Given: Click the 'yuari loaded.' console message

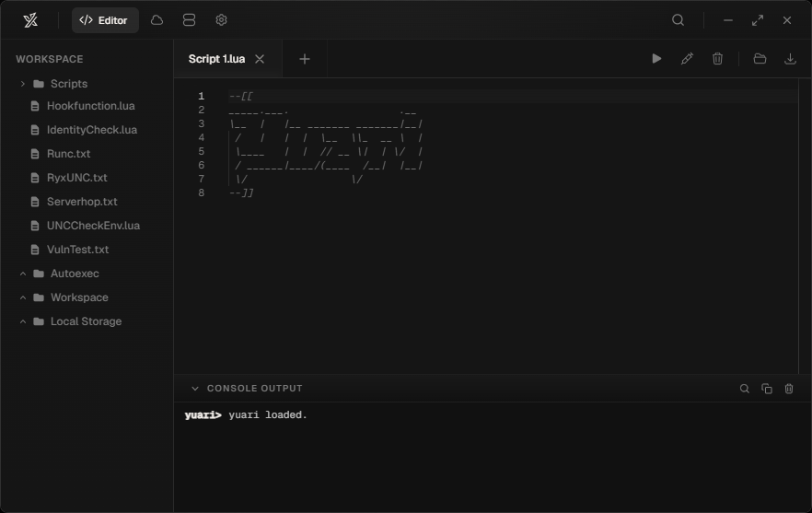Looking at the screenshot, I should (268, 415).
